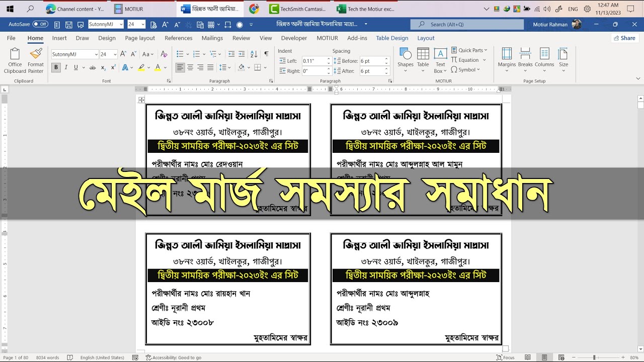Justify the paragraph text
This screenshot has width=644, height=362.
pyautogui.click(x=210, y=67)
